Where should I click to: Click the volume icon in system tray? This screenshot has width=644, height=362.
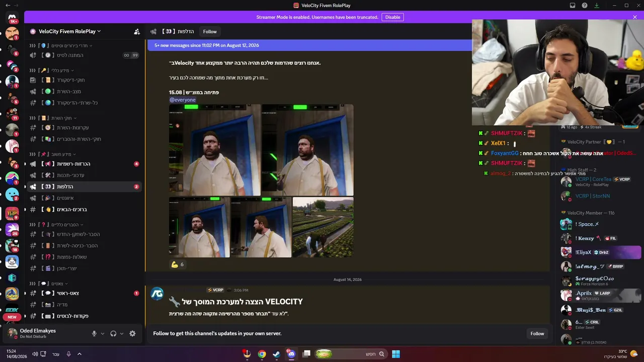35,354
